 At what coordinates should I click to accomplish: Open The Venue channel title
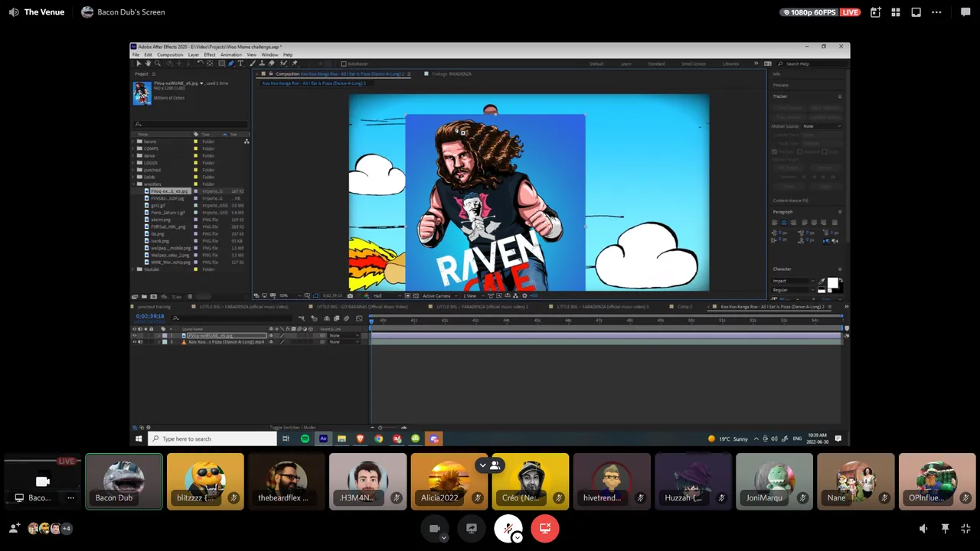coord(44,12)
